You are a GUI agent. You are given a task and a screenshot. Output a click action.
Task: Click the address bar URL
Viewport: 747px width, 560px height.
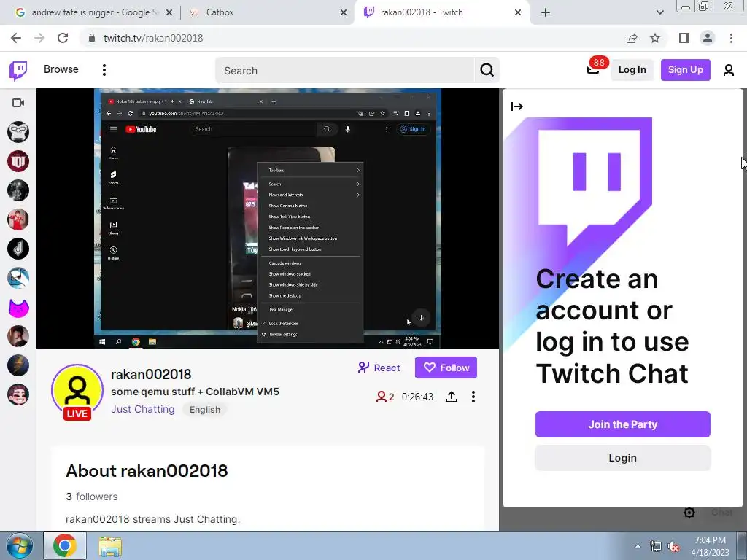[153, 38]
